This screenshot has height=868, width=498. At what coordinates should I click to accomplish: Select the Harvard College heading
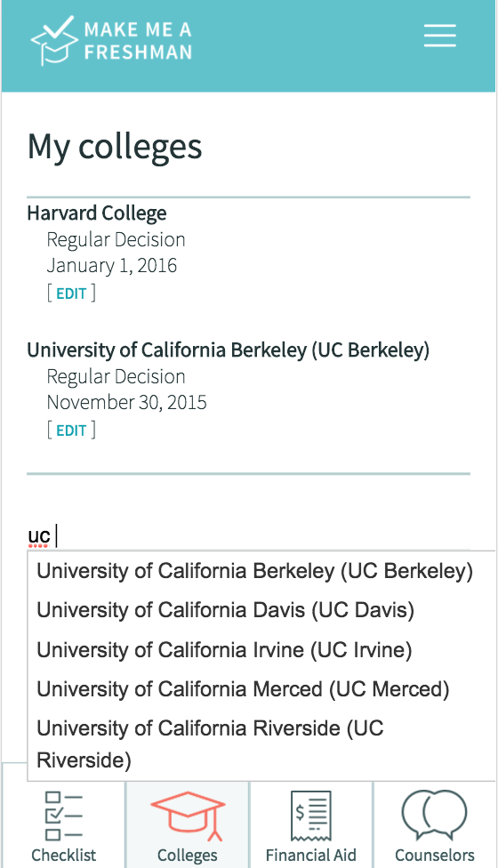(x=97, y=213)
